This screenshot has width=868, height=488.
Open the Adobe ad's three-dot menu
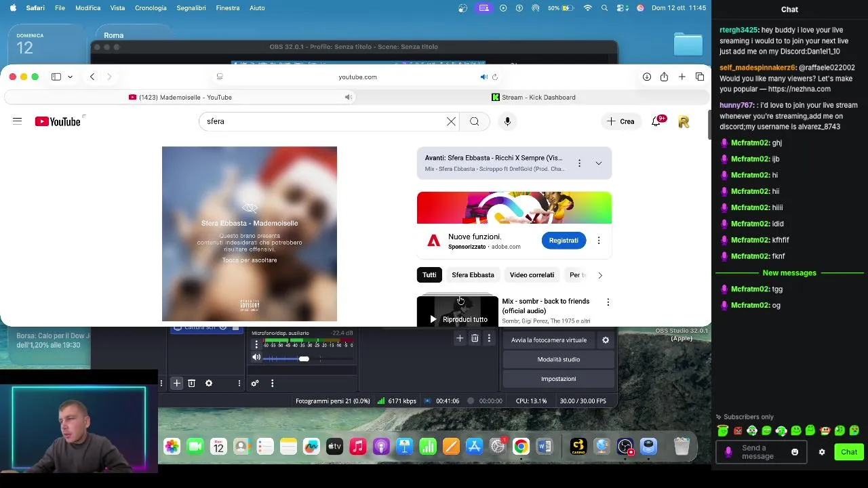(x=599, y=241)
